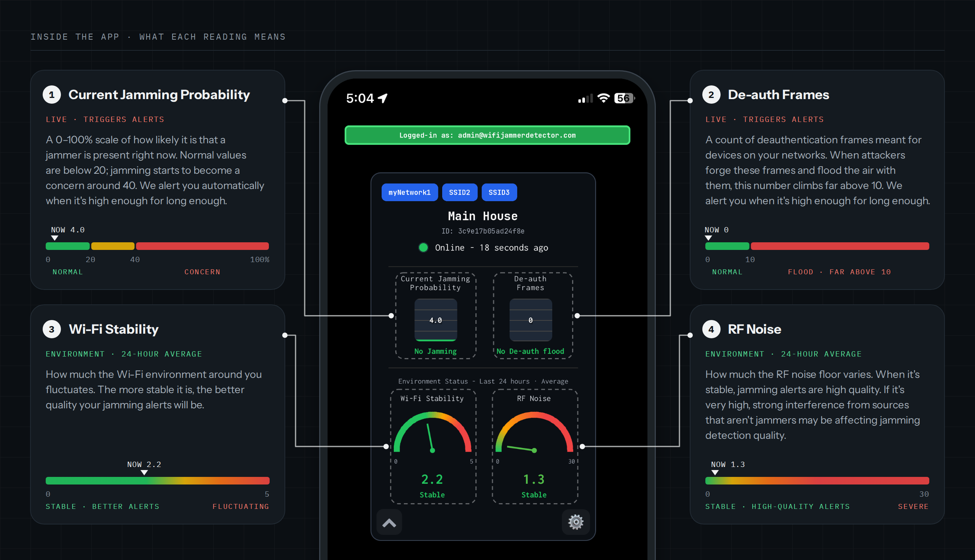Tap the De-auth Frames 0 value box
Image resolution: width=975 pixels, height=560 pixels.
point(530,320)
